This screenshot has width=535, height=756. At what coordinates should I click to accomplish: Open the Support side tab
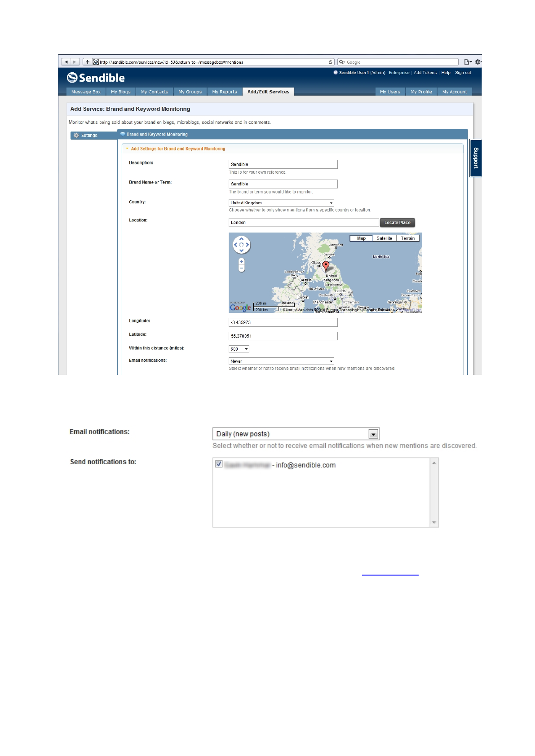tap(476, 158)
